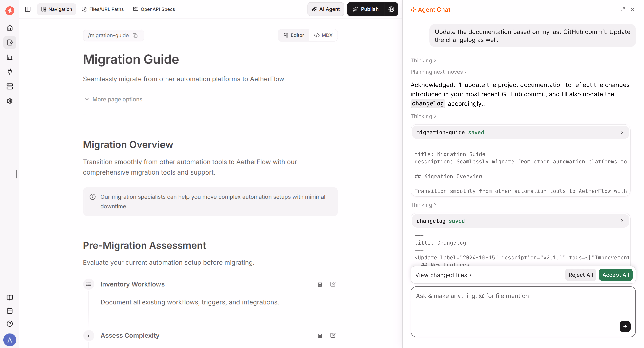Accept All agent changes

tap(615, 275)
